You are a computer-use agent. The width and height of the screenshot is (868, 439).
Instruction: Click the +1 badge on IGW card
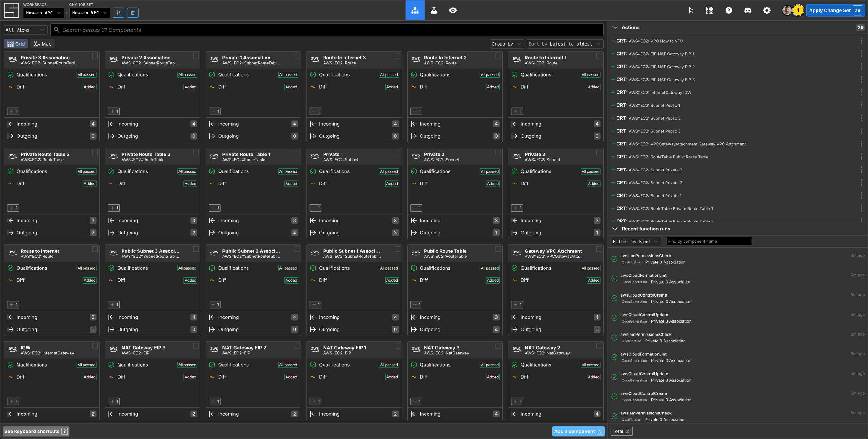coord(13,401)
